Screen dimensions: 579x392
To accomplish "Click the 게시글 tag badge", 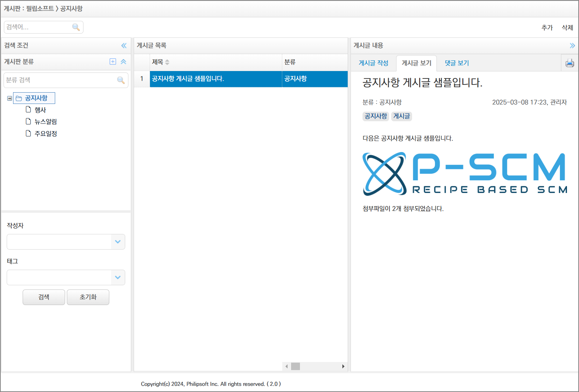I will click(401, 116).
